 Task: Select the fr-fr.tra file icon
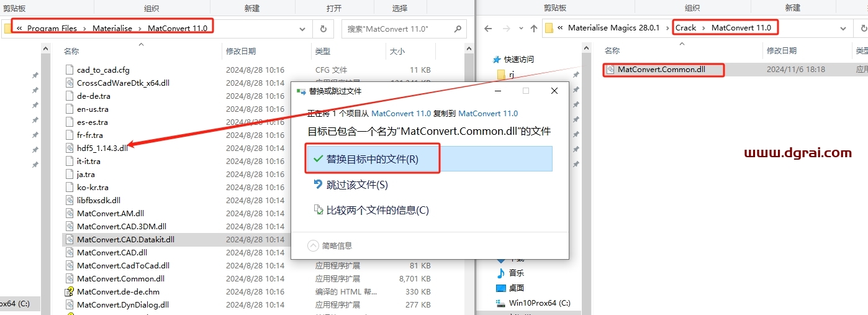[70, 135]
